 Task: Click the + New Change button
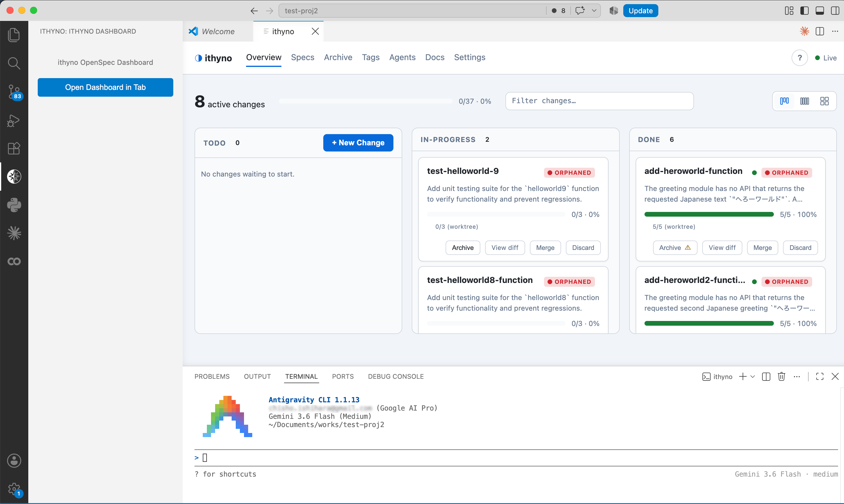358,143
